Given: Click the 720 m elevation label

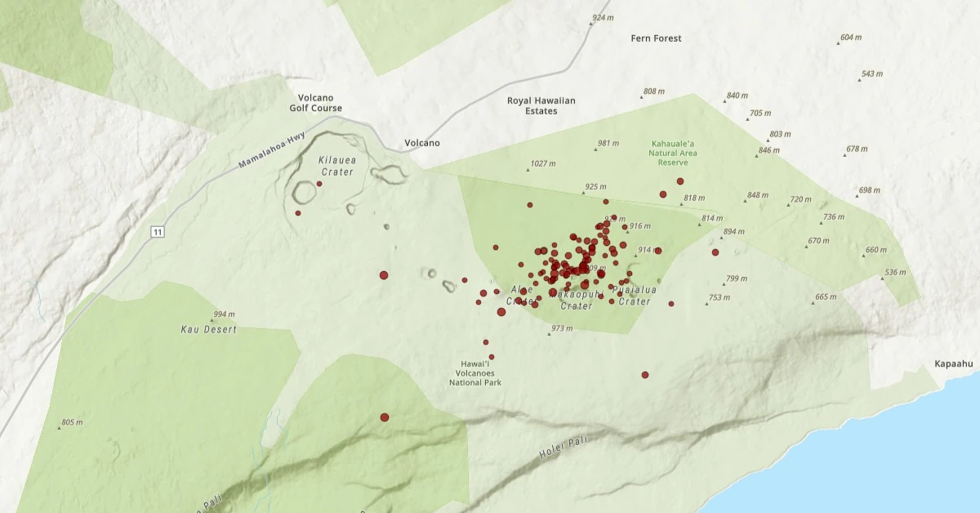Looking at the screenshot, I should tap(801, 200).
